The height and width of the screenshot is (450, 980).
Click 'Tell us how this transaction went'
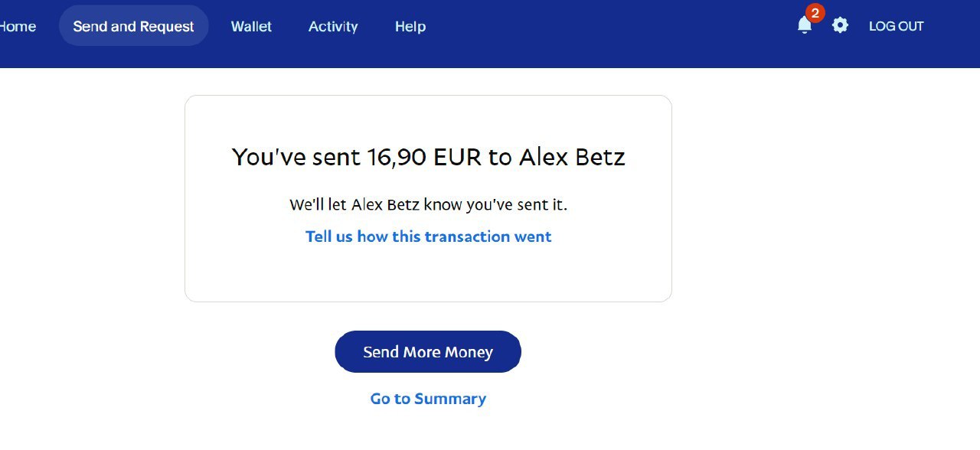[428, 236]
